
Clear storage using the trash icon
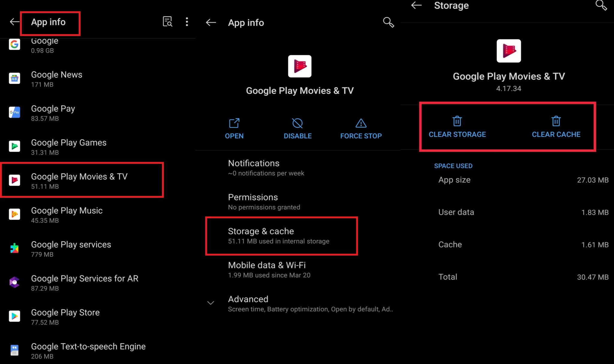[x=457, y=121]
